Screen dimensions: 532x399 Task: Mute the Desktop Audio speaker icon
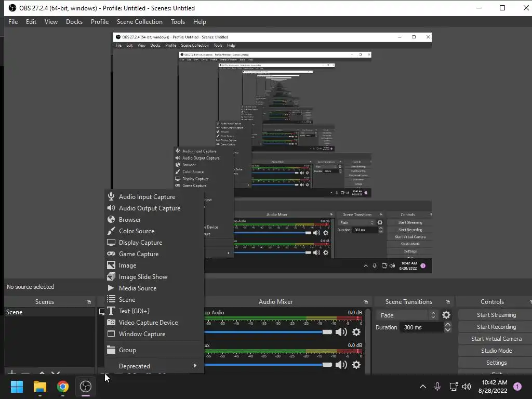tap(341, 332)
